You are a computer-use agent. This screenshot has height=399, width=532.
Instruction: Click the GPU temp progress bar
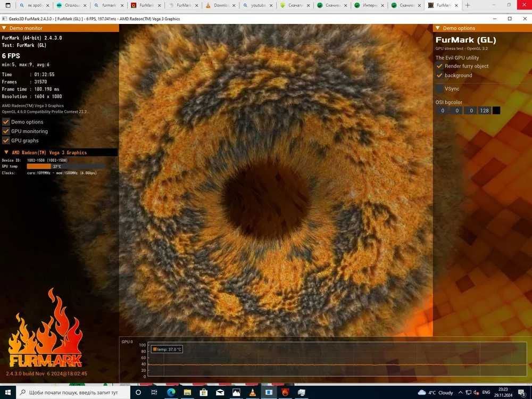pos(66,166)
